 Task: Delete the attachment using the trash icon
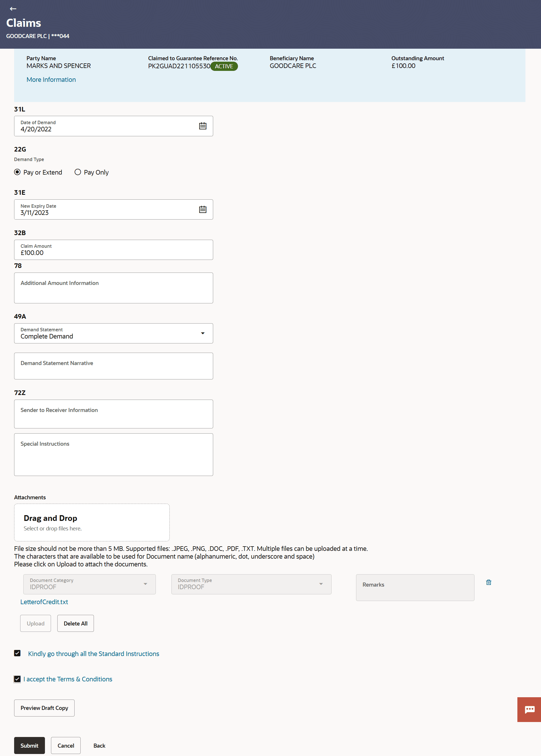point(488,582)
